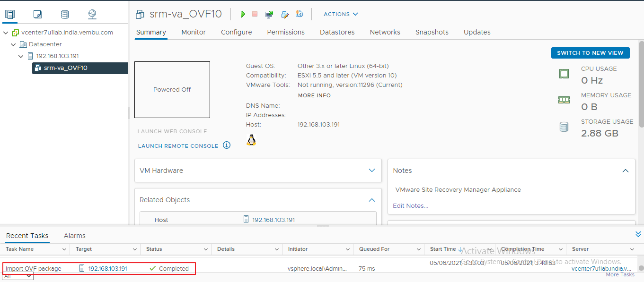Switch to the Monitor tab
This screenshot has width=644, height=282.
tap(194, 32)
